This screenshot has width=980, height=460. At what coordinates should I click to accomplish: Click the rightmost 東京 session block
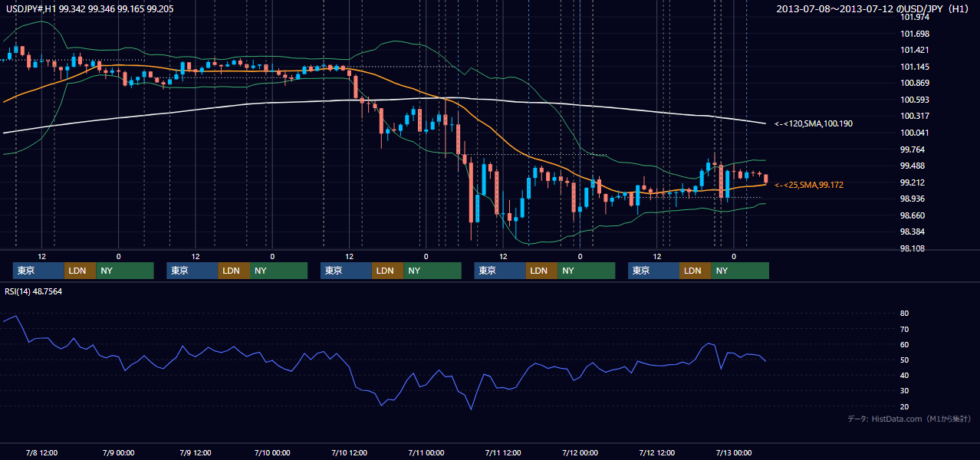pos(653,271)
